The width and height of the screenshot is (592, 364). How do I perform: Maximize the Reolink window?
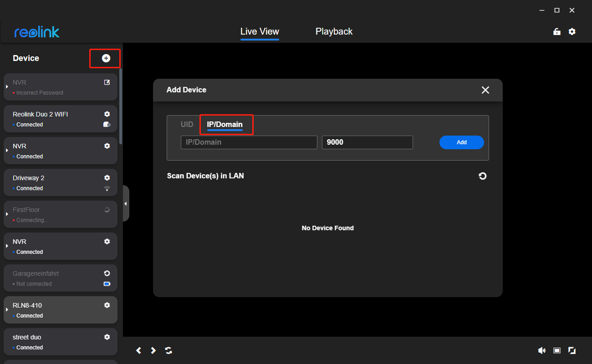pos(557,10)
